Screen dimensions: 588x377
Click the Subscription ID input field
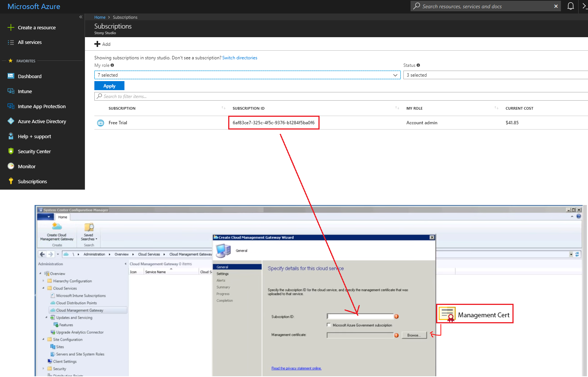[360, 317]
